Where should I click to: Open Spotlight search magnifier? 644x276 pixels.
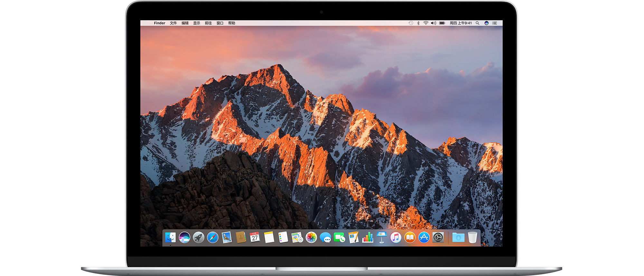(x=478, y=23)
